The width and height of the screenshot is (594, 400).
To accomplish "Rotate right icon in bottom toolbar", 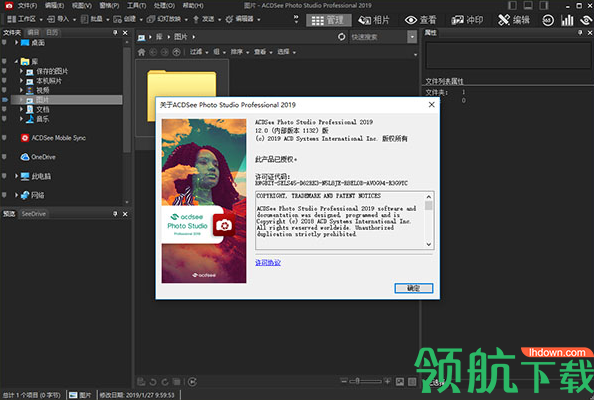I will point(165,382).
